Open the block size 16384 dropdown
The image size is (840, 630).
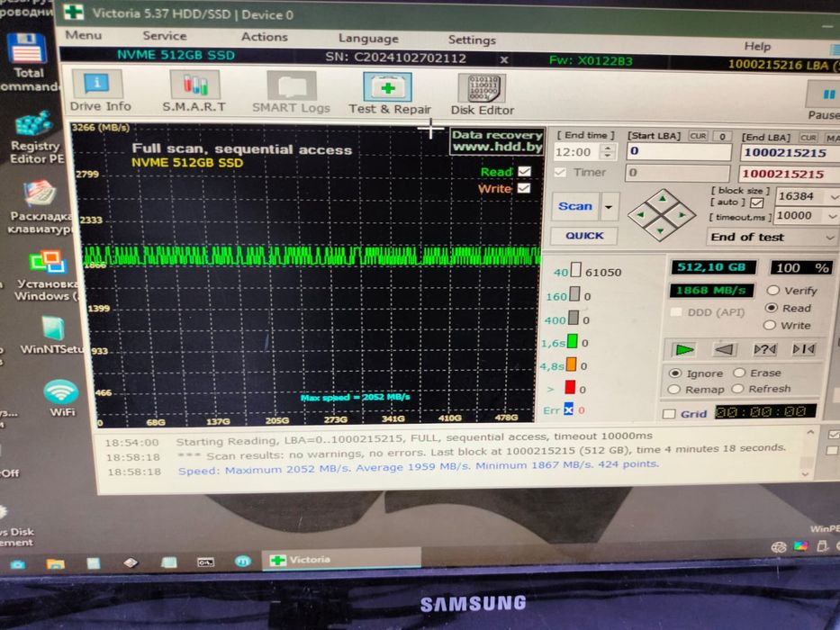833,197
